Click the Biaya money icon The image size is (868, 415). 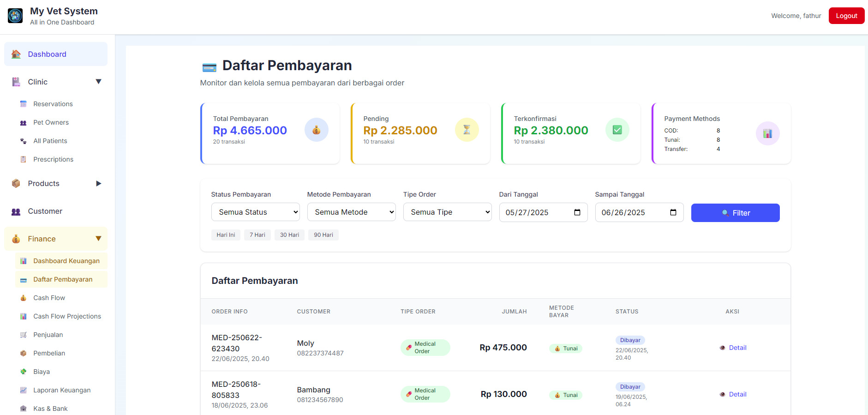24,372
